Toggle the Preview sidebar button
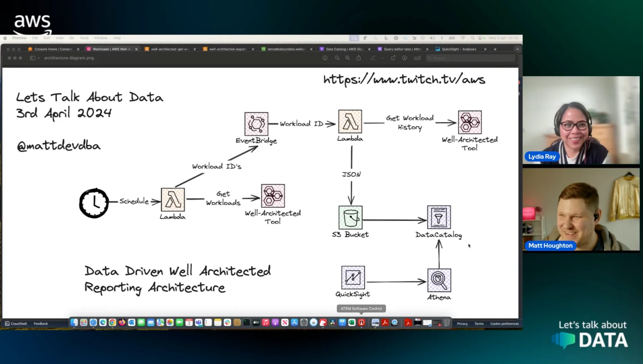643x364 pixels. pyautogui.click(x=33, y=58)
